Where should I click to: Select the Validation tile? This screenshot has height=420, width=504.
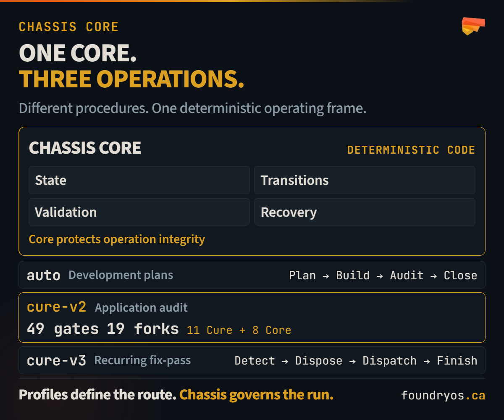pos(139,212)
